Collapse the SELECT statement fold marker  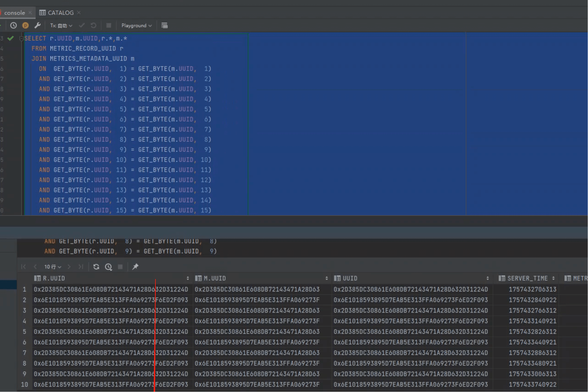pos(21,39)
